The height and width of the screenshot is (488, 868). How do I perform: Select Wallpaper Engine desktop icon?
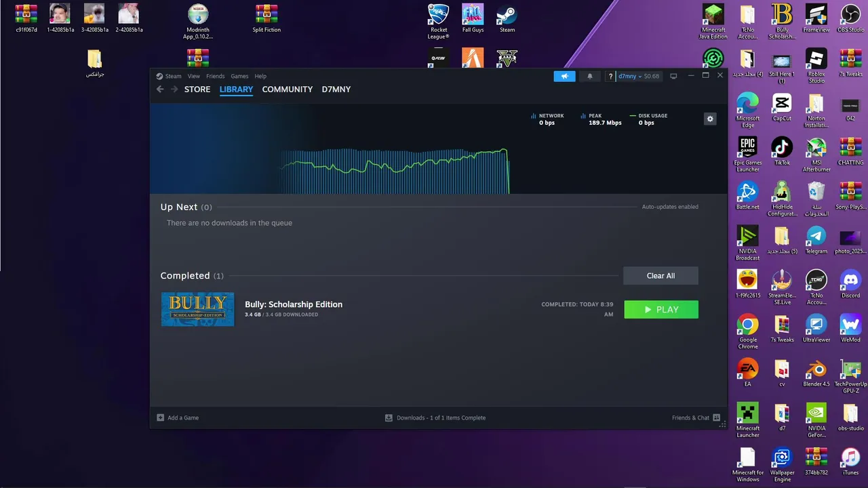pos(782,464)
